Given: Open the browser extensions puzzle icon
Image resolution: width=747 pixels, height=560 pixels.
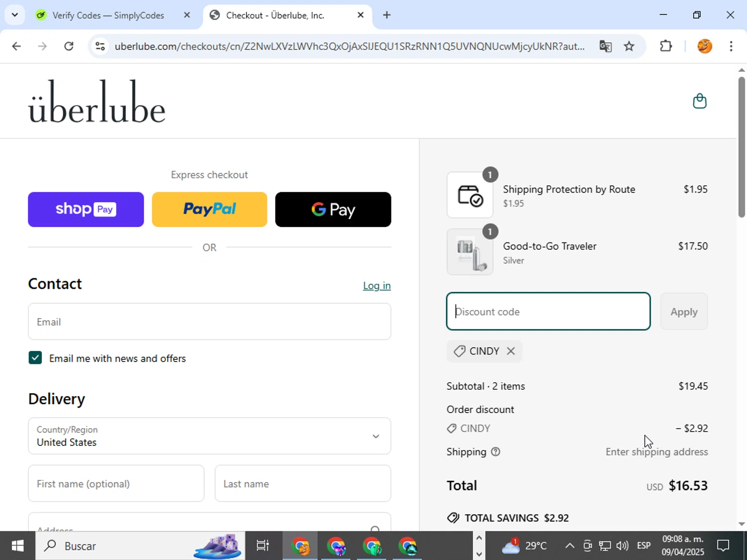Looking at the screenshot, I should tap(666, 46).
